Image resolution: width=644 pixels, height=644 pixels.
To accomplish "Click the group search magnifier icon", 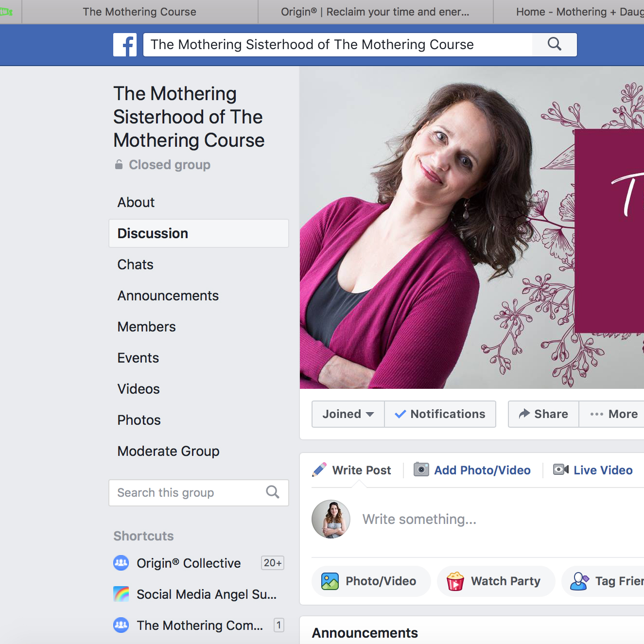I will tap(273, 492).
